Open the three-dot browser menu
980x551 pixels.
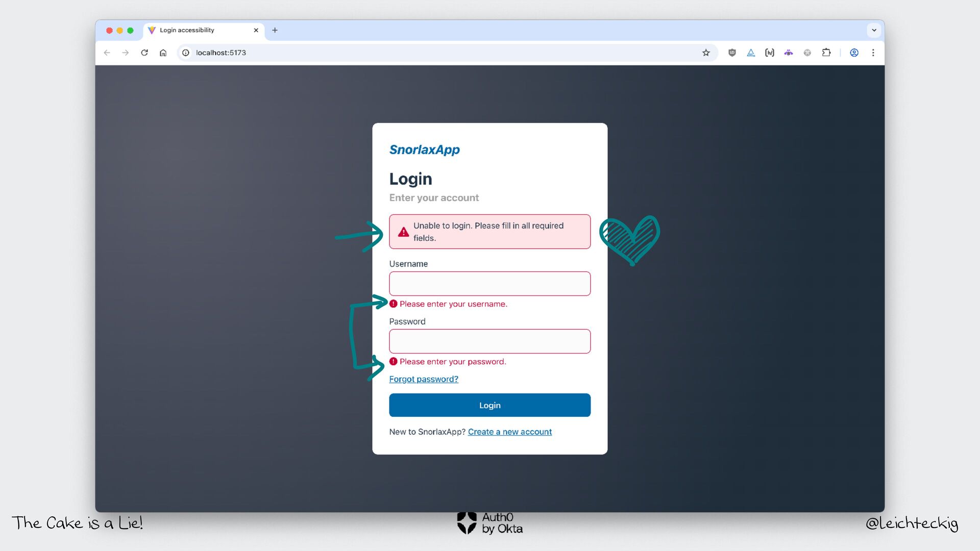click(873, 53)
